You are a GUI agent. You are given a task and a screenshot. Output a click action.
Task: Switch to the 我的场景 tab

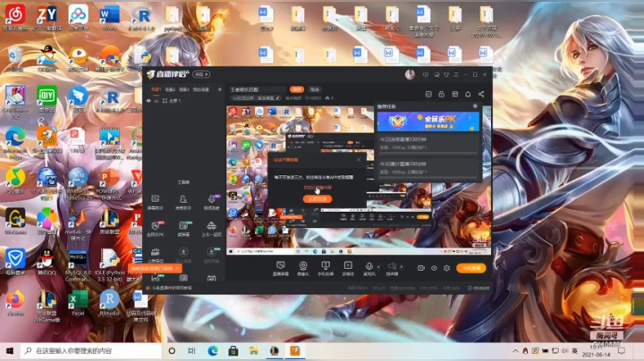pos(201,89)
